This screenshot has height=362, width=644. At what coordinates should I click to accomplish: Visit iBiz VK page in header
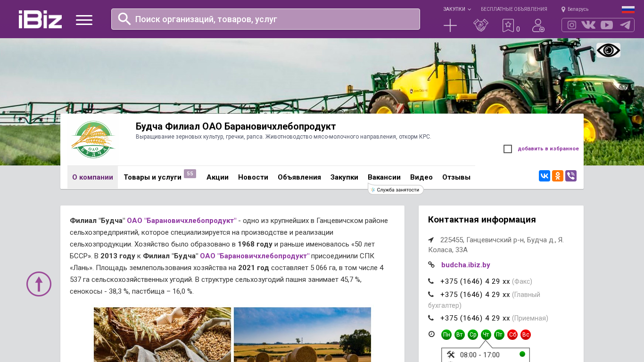click(x=588, y=25)
